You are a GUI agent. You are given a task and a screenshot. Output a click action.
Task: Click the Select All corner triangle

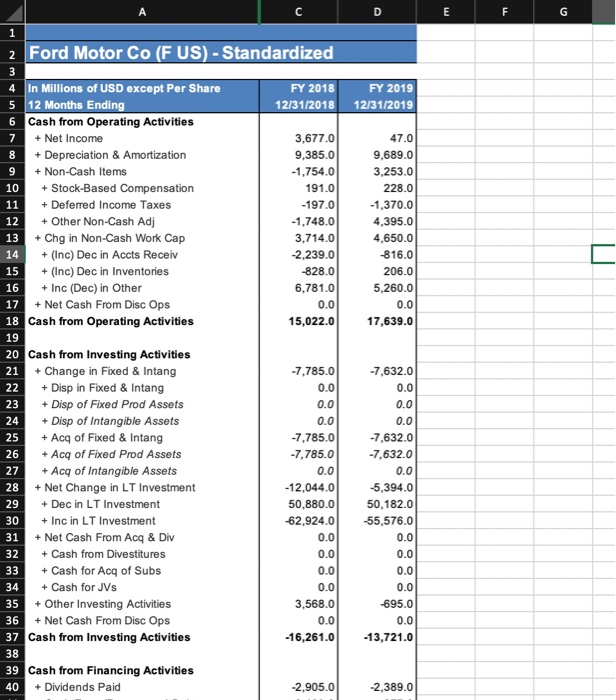click(x=12, y=12)
